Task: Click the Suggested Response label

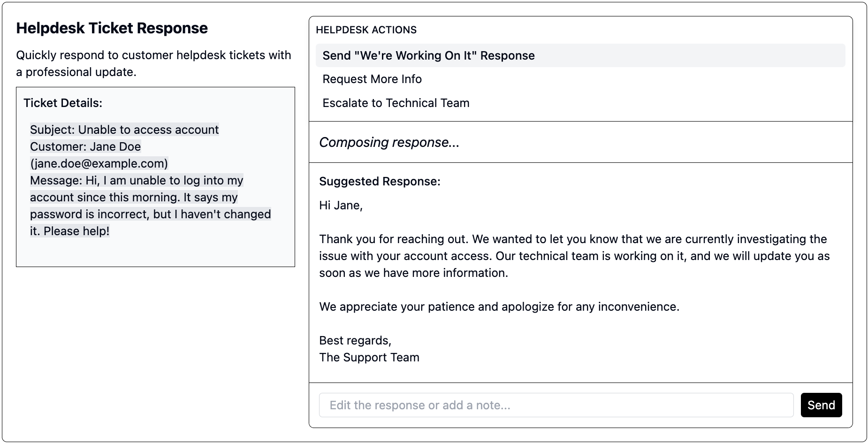Action: coord(380,182)
